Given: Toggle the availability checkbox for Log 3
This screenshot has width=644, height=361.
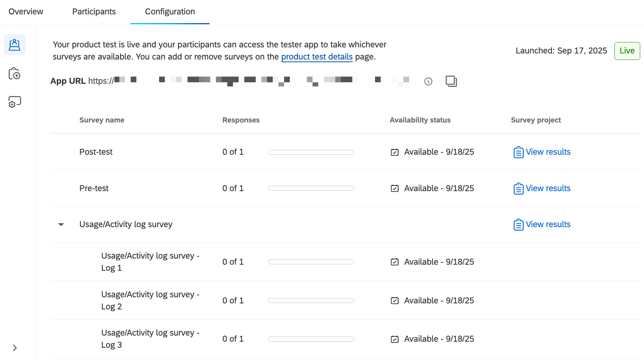Looking at the screenshot, I should tap(394, 339).
